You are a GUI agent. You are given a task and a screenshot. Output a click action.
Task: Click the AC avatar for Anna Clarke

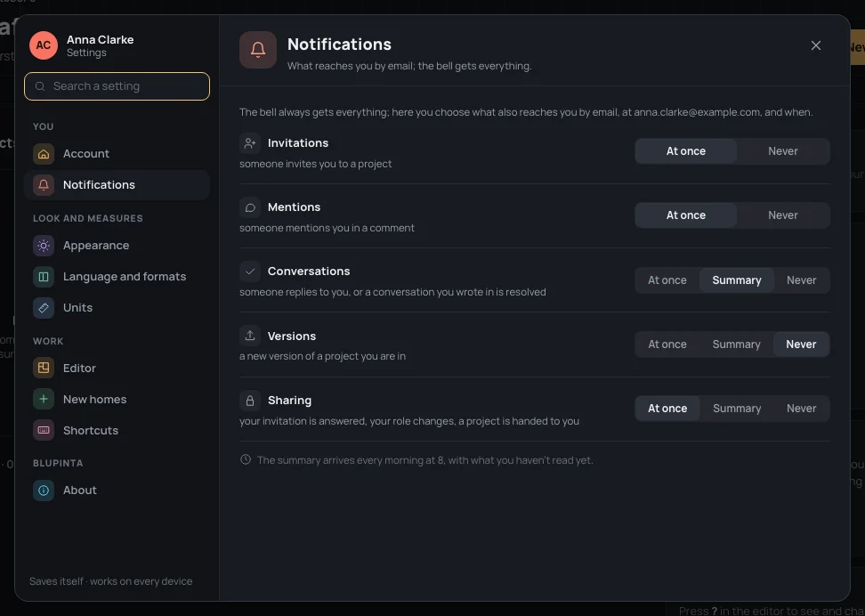click(44, 45)
